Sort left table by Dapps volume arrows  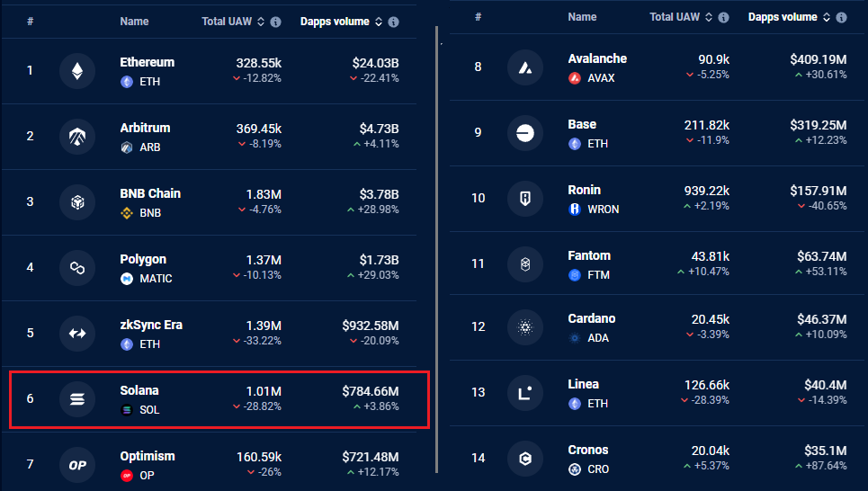click(x=379, y=22)
